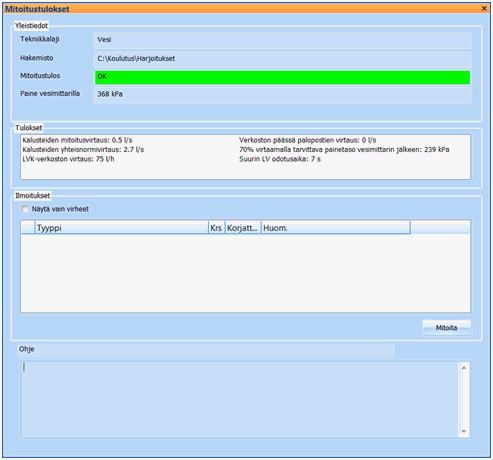Click the Paine vesimittarilla 368 kPa field
This screenshot has width=493, height=460.
point(282,95)
